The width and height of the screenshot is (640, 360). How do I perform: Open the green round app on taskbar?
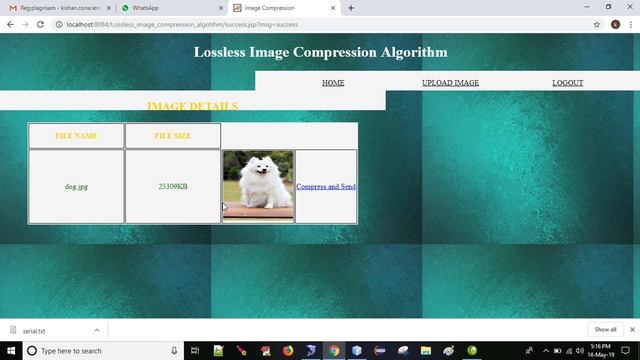[472, 351]
